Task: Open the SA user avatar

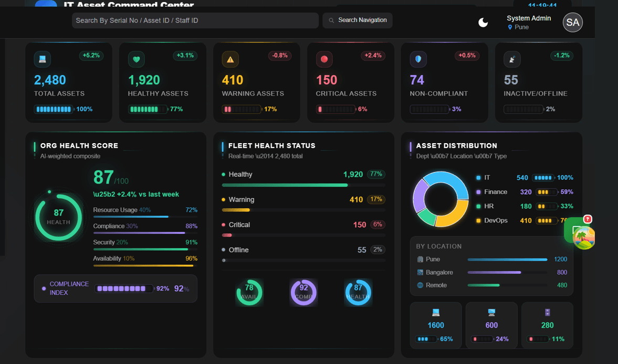Action: click(x=573, y=23)
